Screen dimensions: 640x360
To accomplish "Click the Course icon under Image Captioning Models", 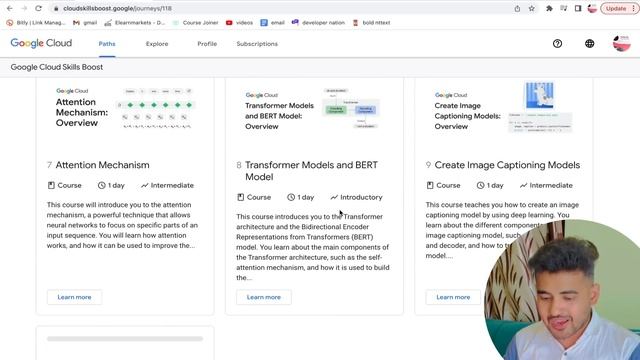I will coord(430,185).
